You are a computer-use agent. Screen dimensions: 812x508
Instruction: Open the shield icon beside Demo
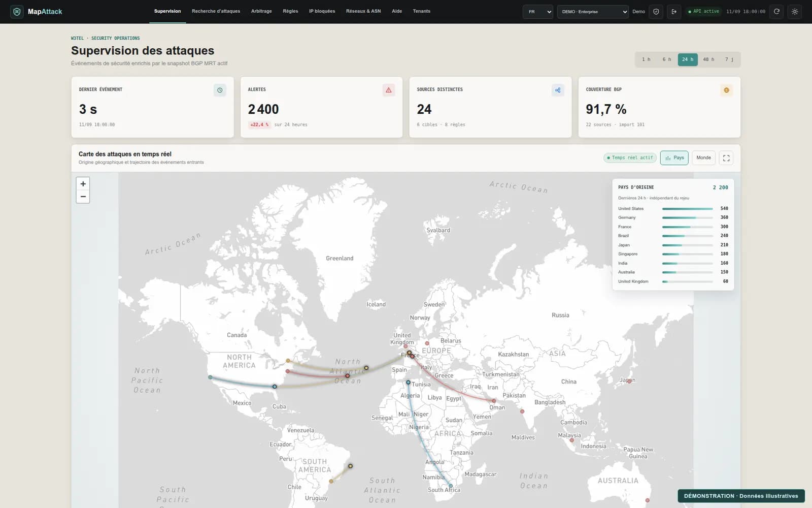(x=656, y=11)
